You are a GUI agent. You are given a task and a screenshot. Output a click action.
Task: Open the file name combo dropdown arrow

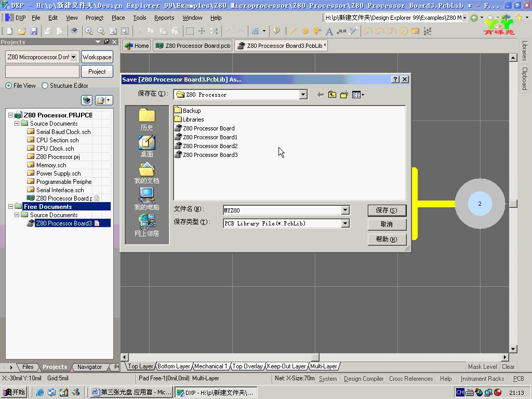pyautogui.click(x=345, y=210)
